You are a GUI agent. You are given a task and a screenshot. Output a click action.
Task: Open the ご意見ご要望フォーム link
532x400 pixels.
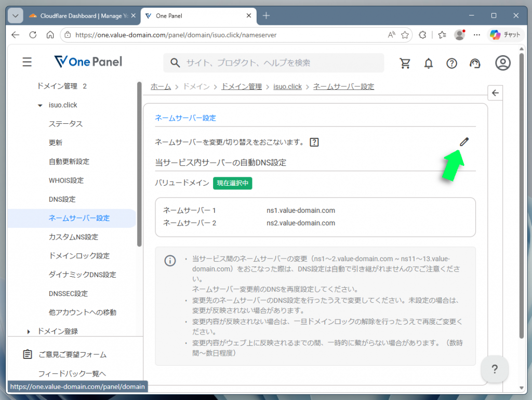[72, 355]
